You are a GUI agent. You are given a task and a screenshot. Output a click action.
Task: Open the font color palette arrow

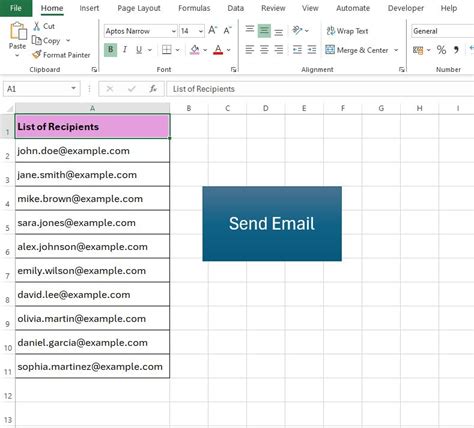pos(229,50)
